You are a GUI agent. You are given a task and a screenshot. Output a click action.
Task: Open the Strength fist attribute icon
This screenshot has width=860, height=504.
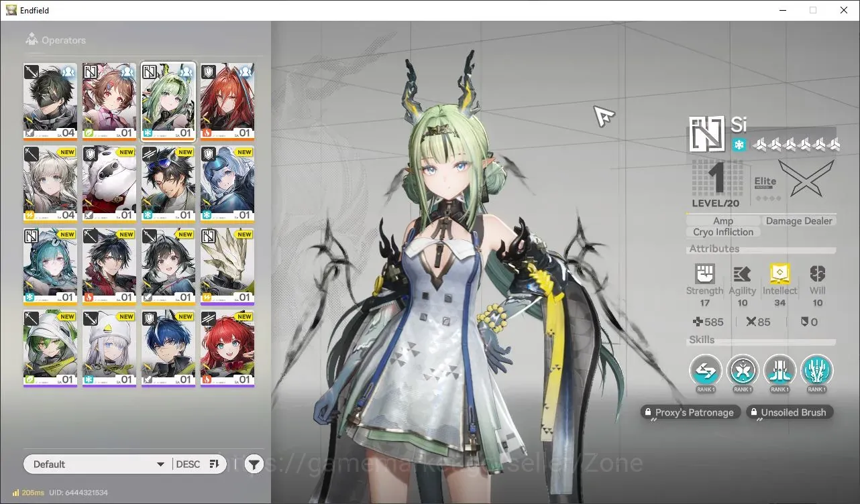[x=704, y=273]
